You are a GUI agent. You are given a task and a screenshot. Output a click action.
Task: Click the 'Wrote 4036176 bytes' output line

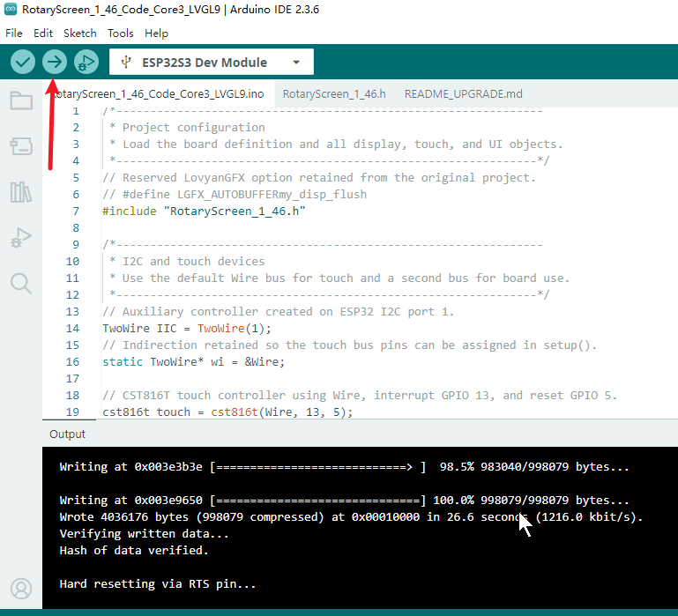(x=351, y=517)
